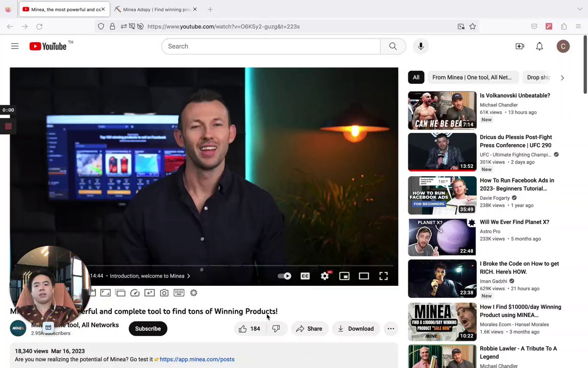This screenshot has width=588, height=368.
Task: Like the video with 184 likes
Action: tap(250, 329)
